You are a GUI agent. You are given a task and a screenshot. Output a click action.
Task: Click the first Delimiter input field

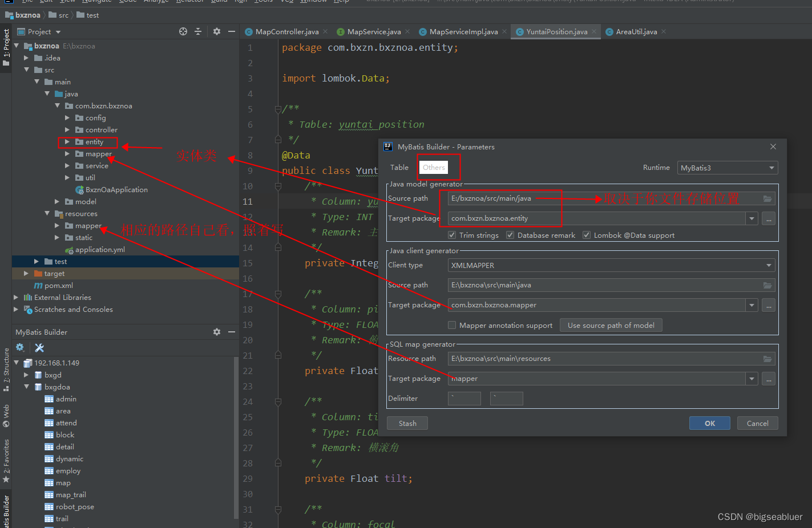(x=464, y=399)
